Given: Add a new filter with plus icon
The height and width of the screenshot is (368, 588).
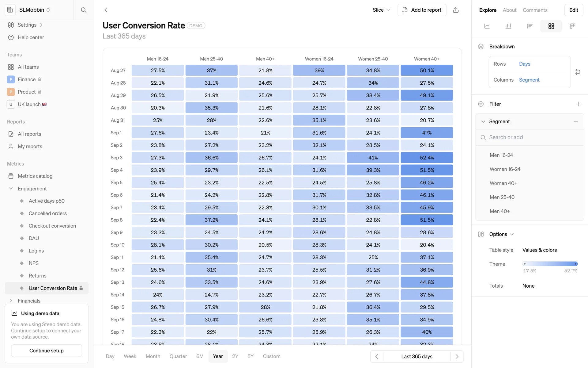Looking at the screenshot, I should 579,104.
